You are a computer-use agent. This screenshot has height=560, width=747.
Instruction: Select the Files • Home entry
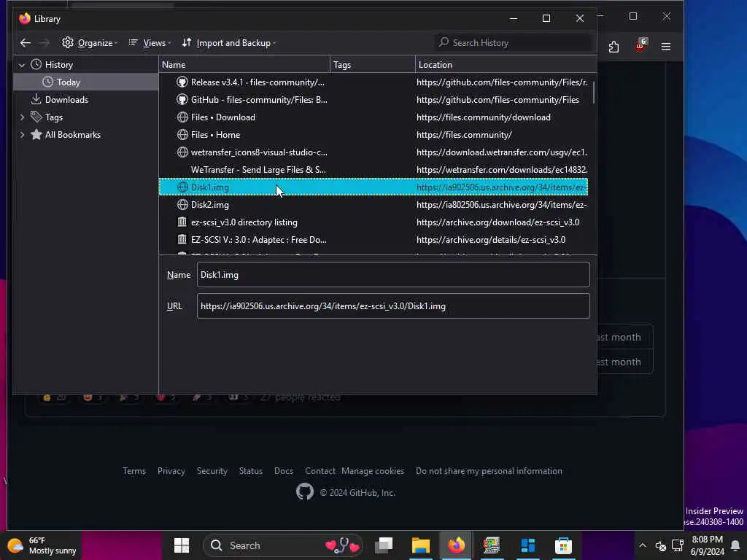click(373, 135)
